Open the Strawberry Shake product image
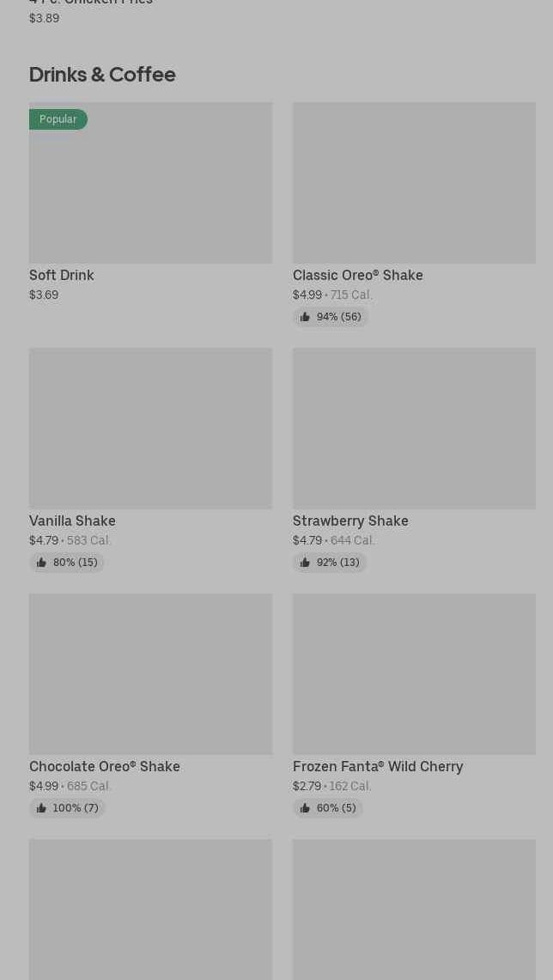The width and height of the screenshot is (553, 980). coord(414,428)
